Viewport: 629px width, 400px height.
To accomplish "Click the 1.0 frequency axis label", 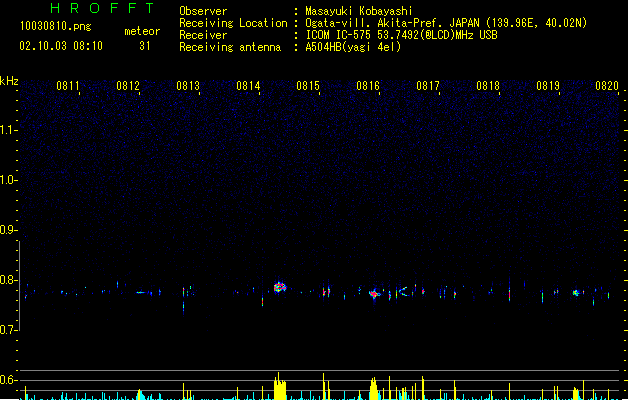I will [x=8, y=180].
